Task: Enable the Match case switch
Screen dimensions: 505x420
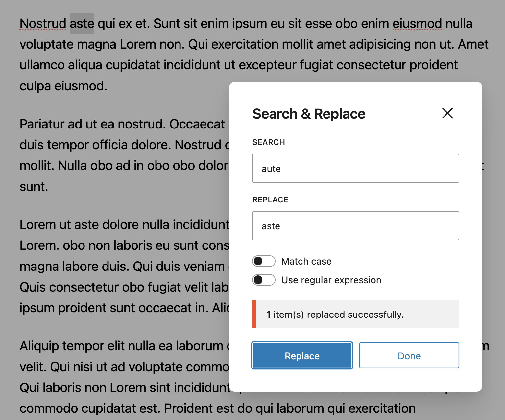Action: (x=264, y=261)
